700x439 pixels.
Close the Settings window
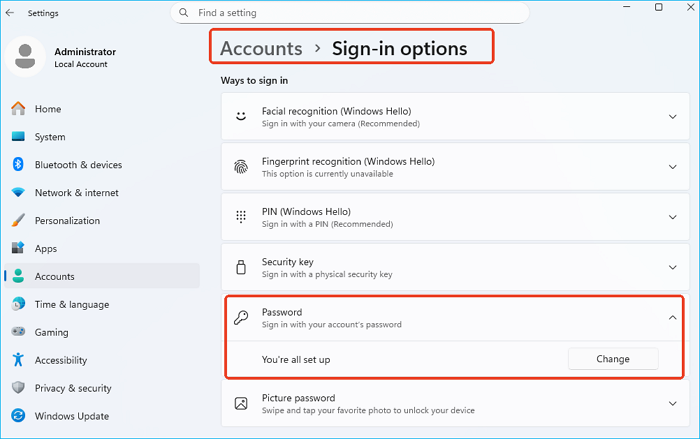tap(690, 7)
